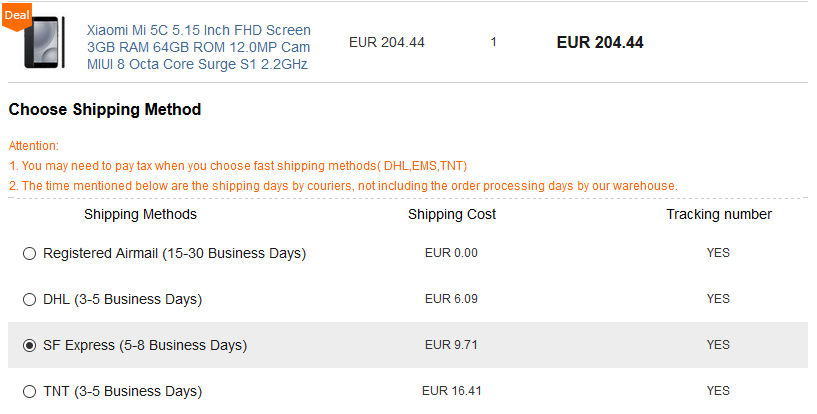
Task: Click the EUR 6.09 DHL shipping cost
Action: point(451,299)
